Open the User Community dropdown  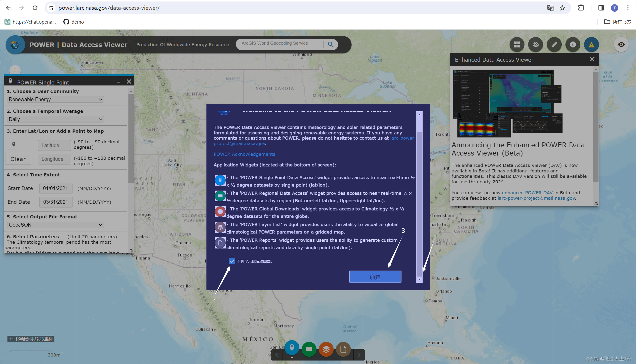(x=55, y=99)
